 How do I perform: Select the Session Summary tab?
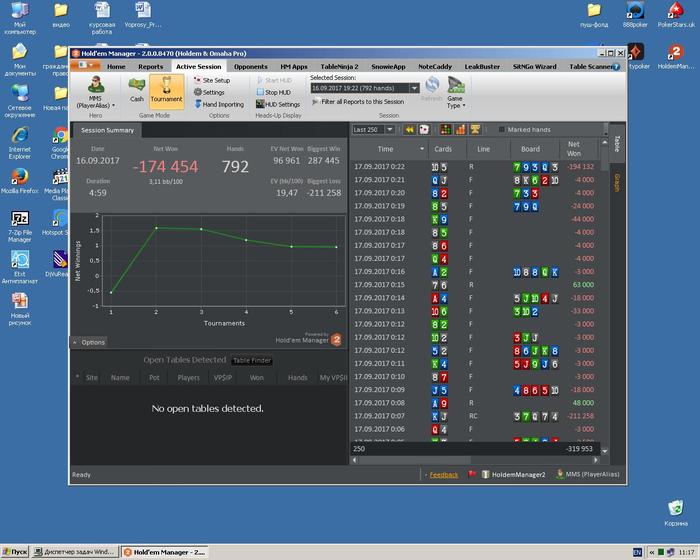107,130
